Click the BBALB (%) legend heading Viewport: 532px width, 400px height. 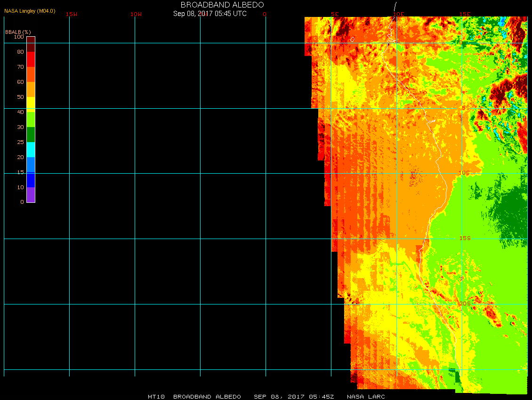coord(18,32)
